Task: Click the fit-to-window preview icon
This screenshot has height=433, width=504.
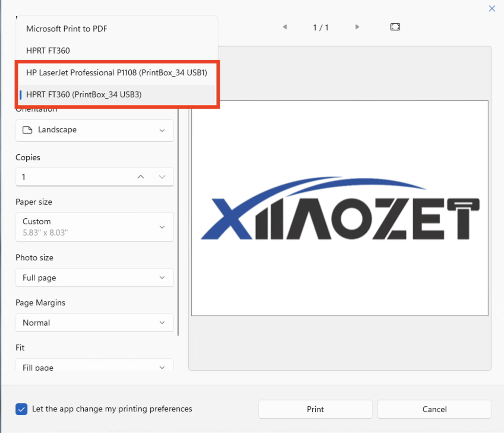Action: [395, 27]
